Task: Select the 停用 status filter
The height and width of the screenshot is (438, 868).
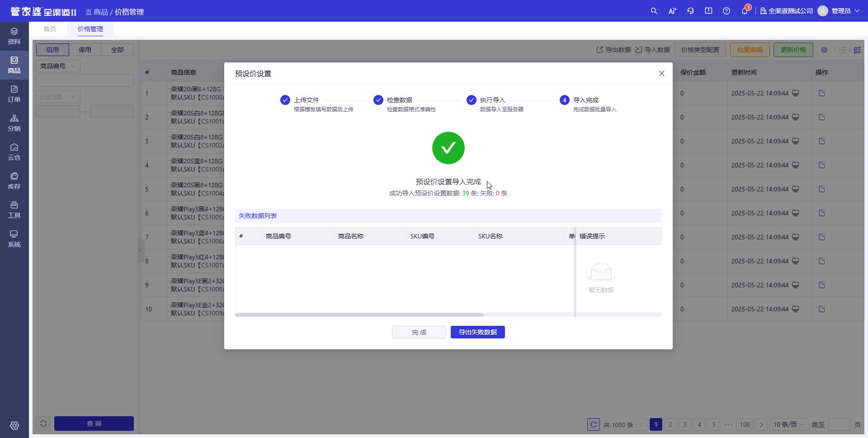Action: (x=85, y=50)
